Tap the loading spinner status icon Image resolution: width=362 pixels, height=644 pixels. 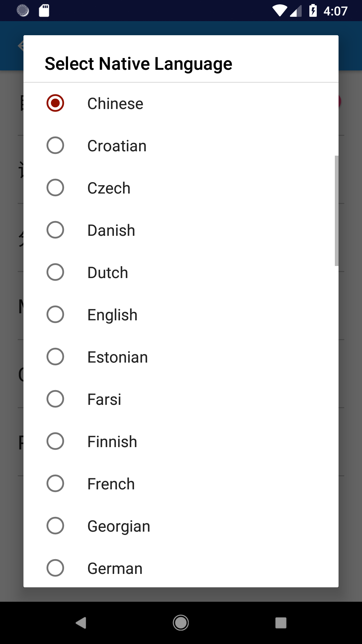tap(23, 11)
